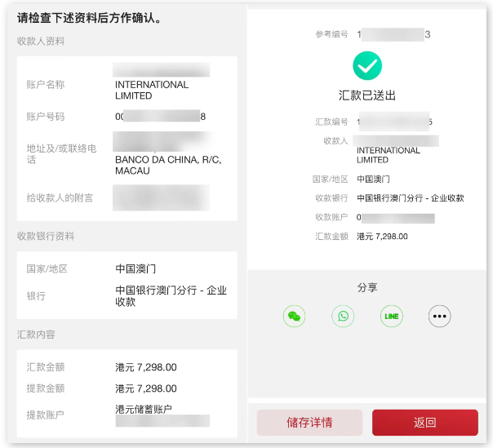This screenshot has height=448, width=493.
Task: Select the 港元储蓄账户 withdrawal account
Action: [x=144, y=409]
